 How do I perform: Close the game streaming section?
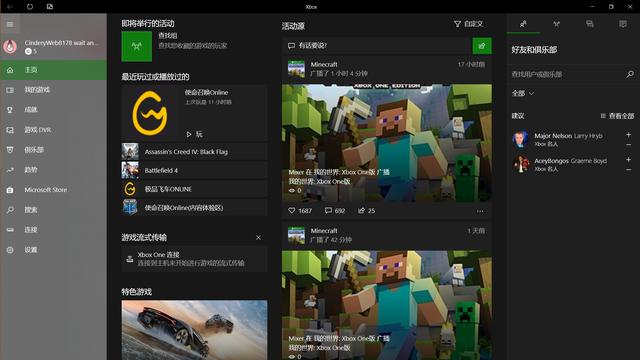258,238
